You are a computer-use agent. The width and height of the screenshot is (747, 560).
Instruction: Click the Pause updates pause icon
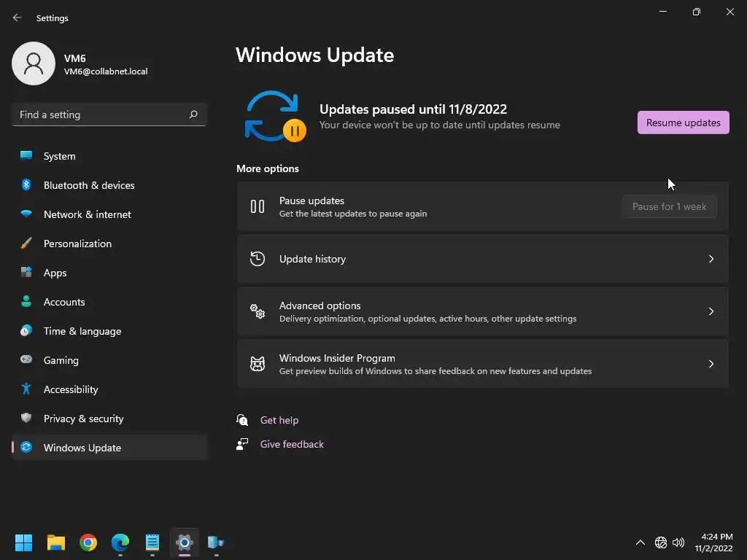(x=258, y=206)
